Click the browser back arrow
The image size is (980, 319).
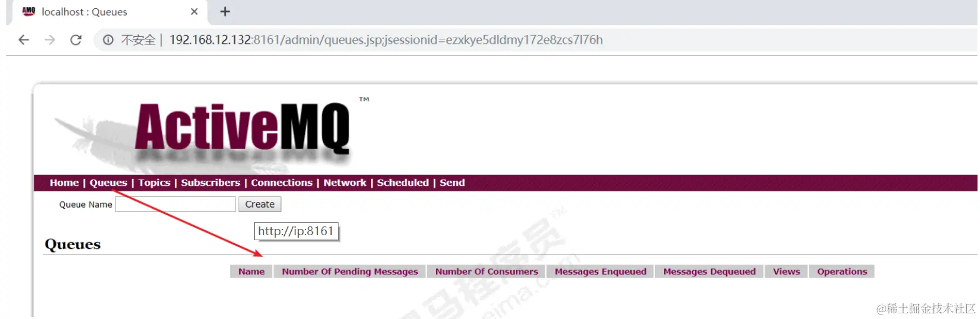click(x=24, y=40)
